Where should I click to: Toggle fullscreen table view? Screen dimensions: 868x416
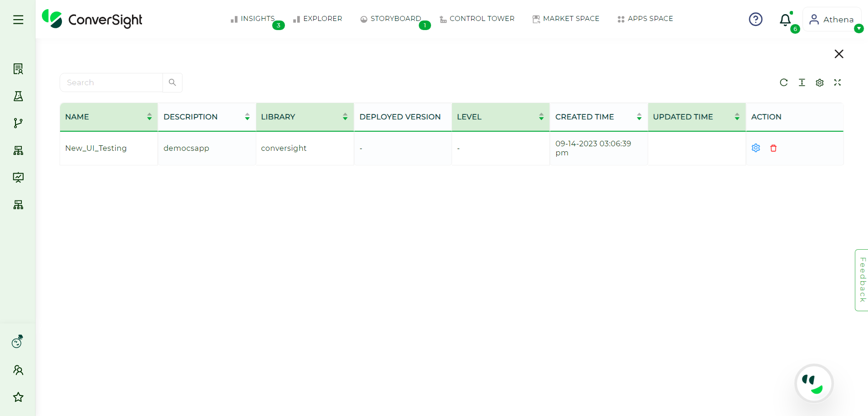(838, 82)
